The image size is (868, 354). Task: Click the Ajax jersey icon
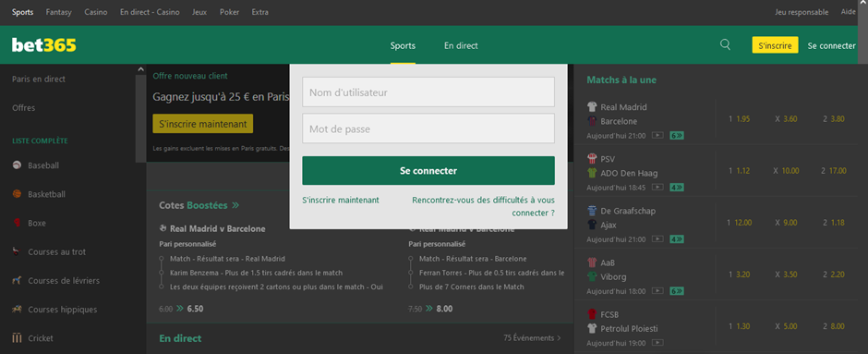592,225
